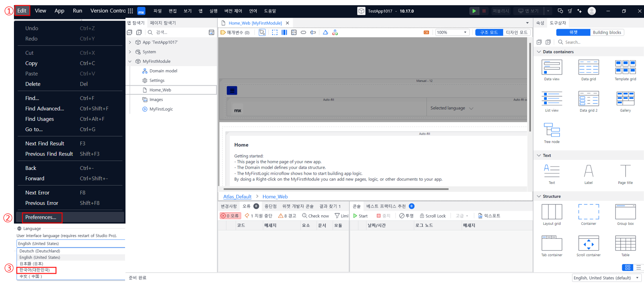644x285 pixels.
Task: Open the 언어 menu
Action: (x=253, y=11)
